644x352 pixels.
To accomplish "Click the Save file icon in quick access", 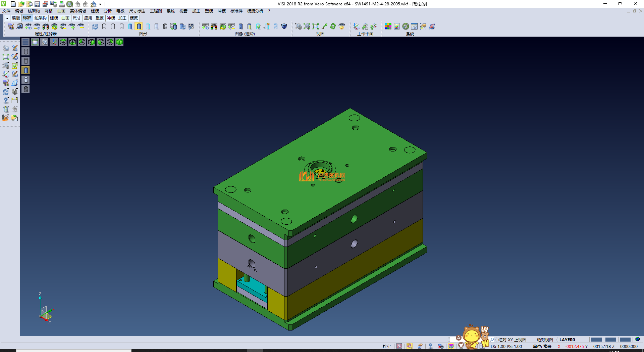I will [37, 4].
